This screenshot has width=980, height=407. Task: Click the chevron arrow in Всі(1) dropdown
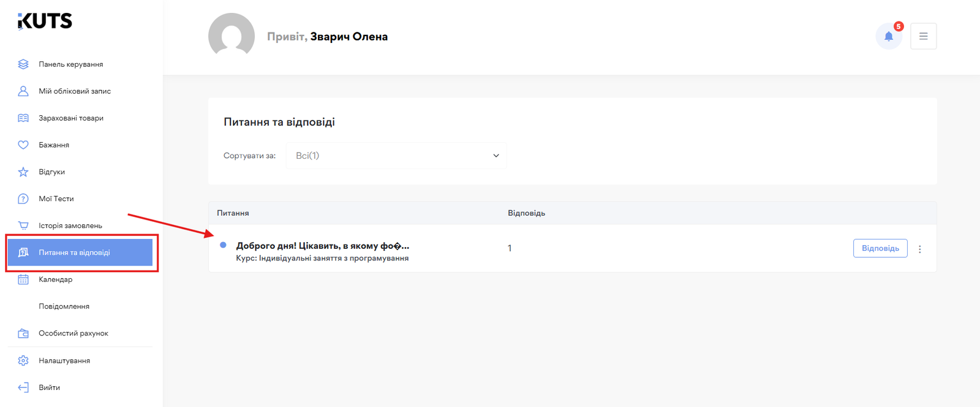click(496, 156)
